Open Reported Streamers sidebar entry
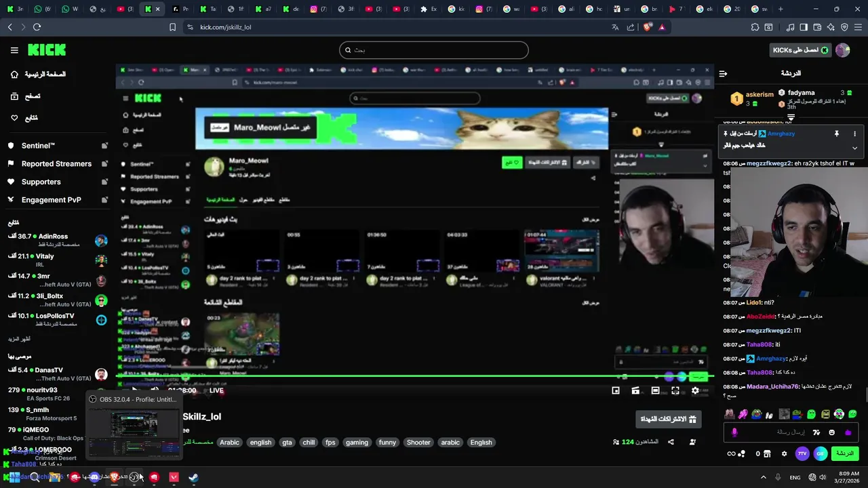This screenshot has height=488, width=868. click(56, 164)
